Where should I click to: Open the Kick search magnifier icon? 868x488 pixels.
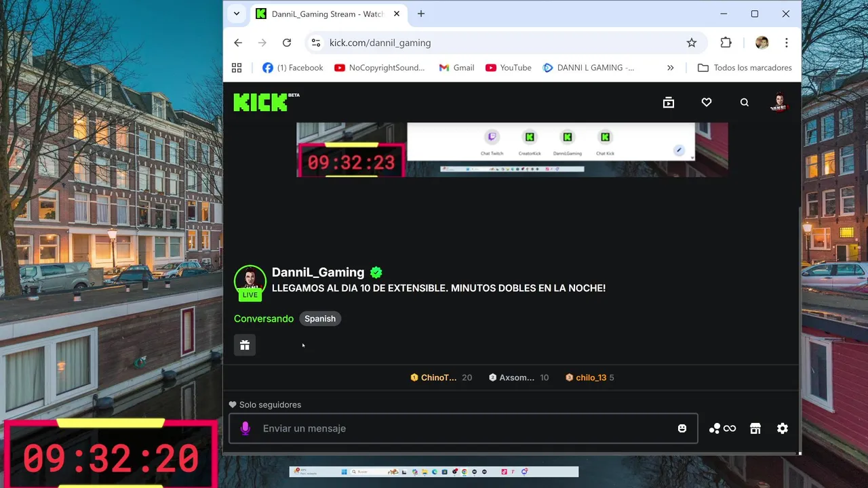pos(745,102)
